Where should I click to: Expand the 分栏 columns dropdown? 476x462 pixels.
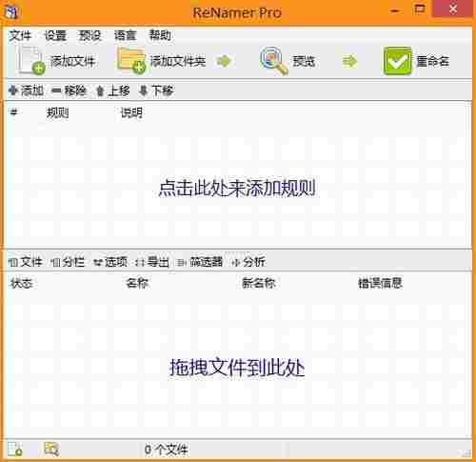click(68, 262)
